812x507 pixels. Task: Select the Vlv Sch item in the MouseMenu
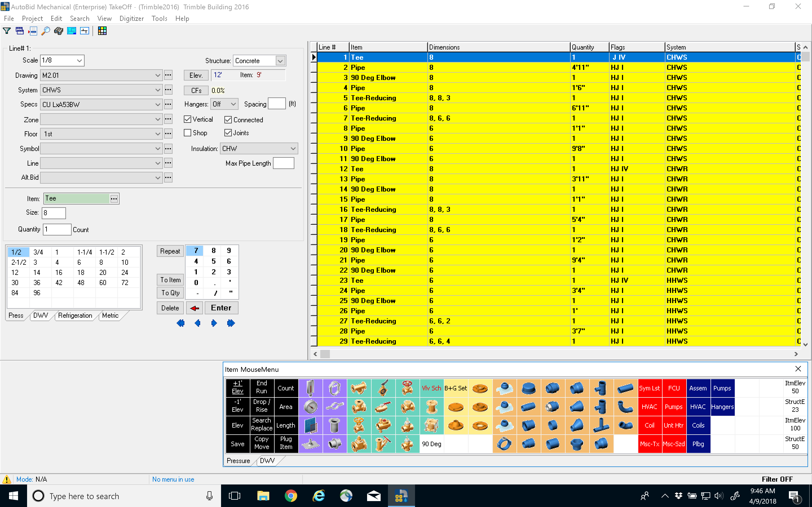click(x=431, y=388)
